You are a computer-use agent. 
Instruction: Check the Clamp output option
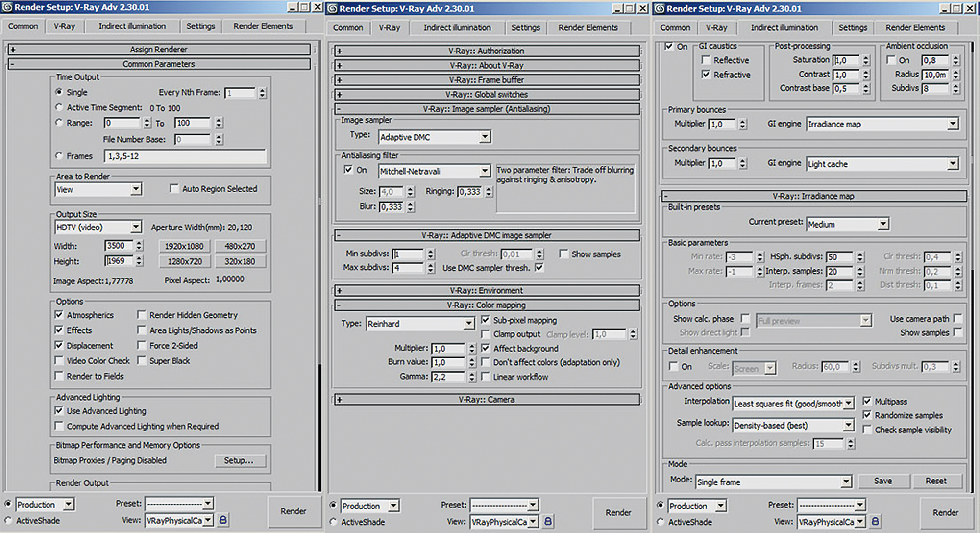(486, 334)
